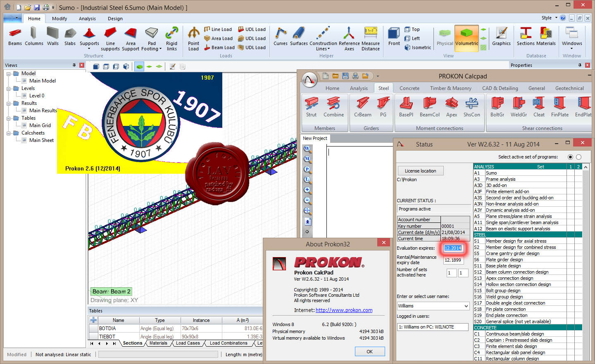Click Evaluation expires date field
Viewport: 595px width, 364px height.
click(x=453, y=248)
